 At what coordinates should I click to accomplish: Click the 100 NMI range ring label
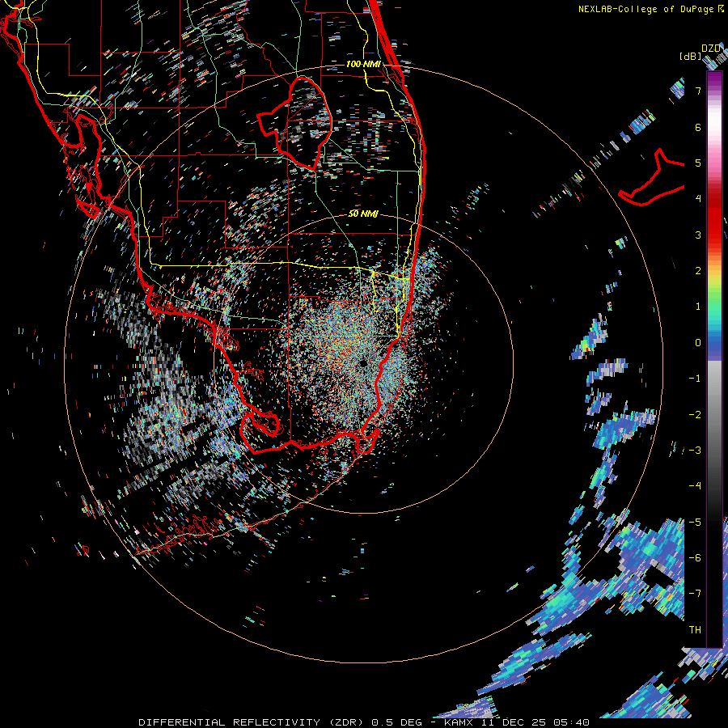(x=363, y=64)
